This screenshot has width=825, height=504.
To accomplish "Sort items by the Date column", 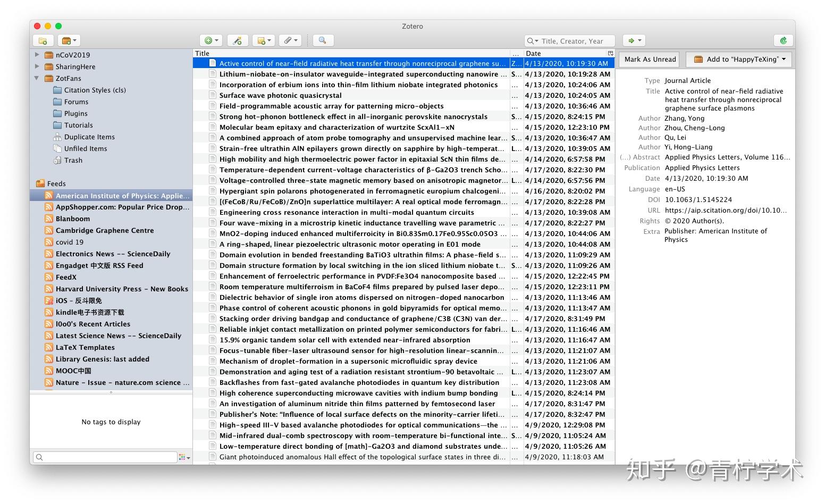I will (533, 53).
